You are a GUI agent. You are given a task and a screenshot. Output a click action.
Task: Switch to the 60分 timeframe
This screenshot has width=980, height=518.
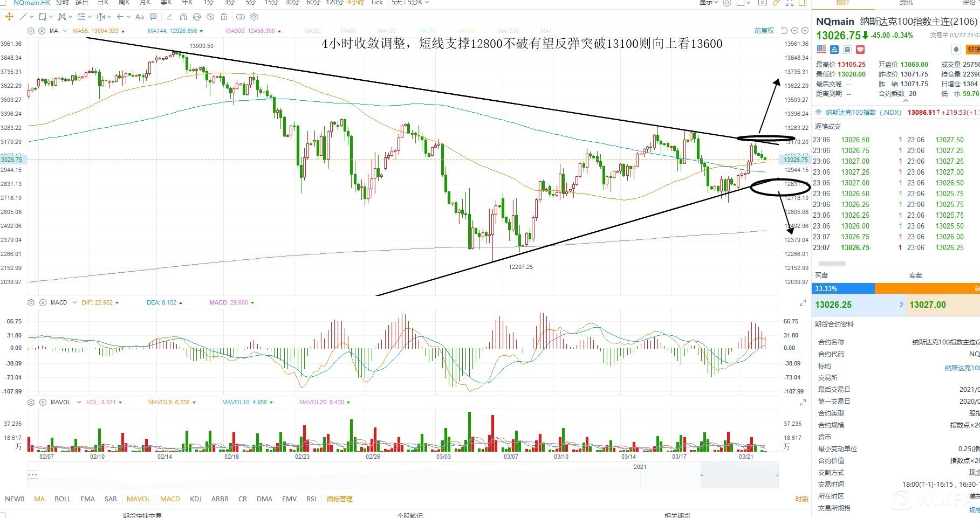tap(313, 3)
